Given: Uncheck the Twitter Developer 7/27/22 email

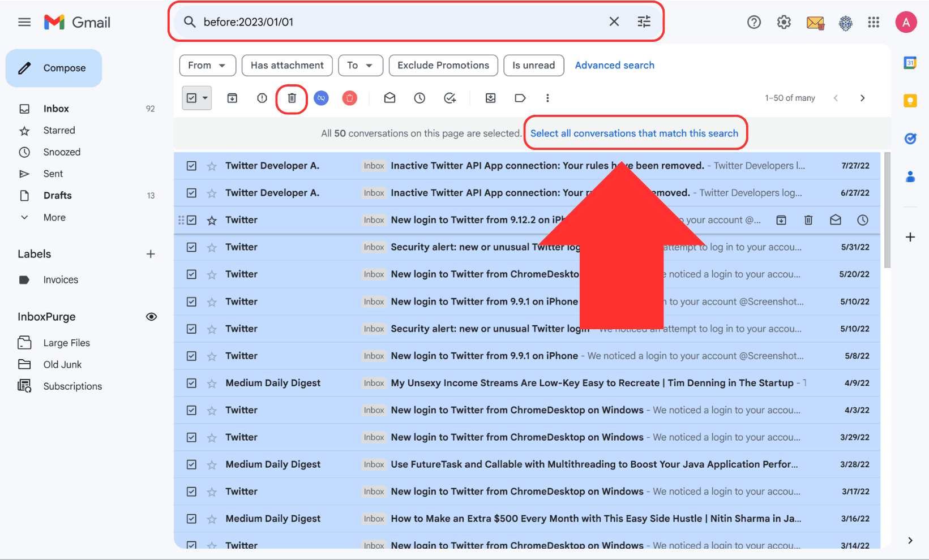Looking at the screenshot, I should point(191,166).
